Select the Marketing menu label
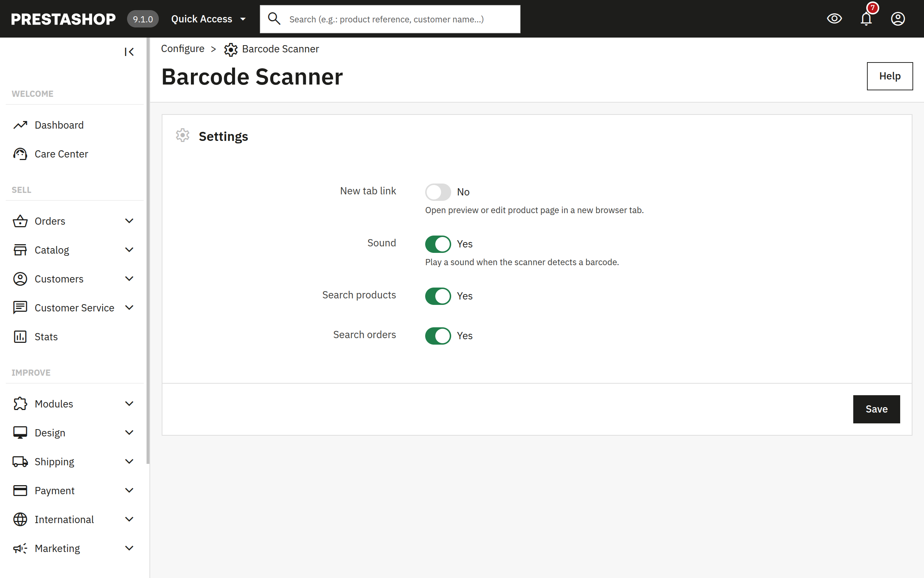Viewport: 924px width, 578px height. [x=57, y=549]
